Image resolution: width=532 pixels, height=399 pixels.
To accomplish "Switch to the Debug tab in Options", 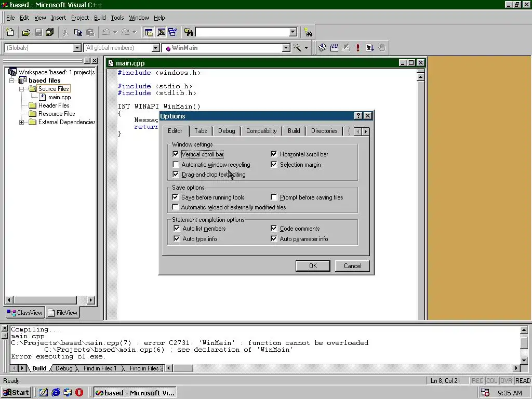I will (227, 131).
